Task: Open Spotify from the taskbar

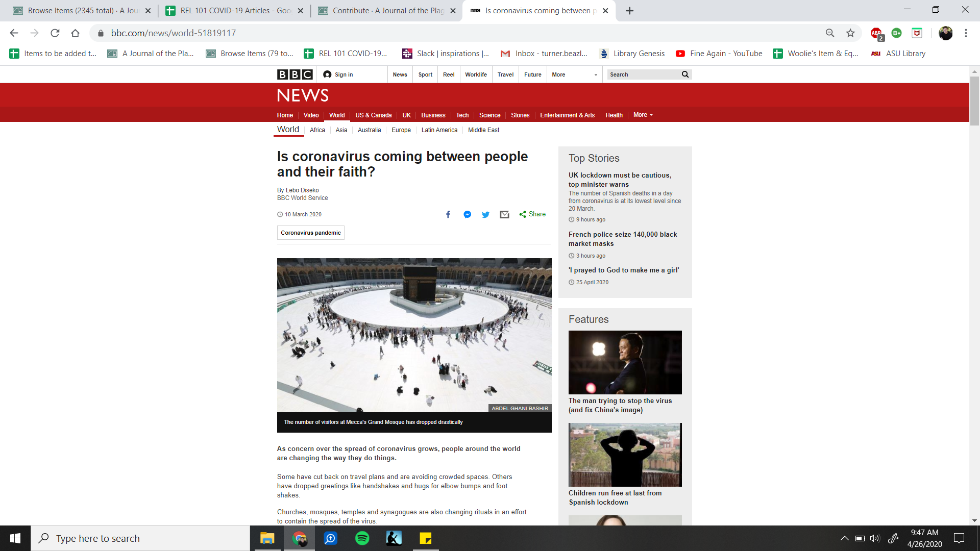Action: point(362,538)
